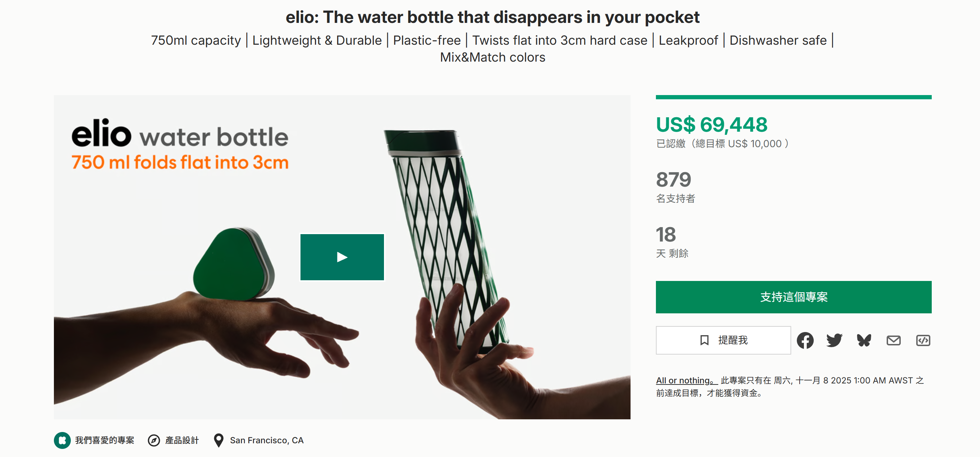The height and width of the screenshot is (457, 980).
Task: Click the location pin icon
Action: coord(218,440)
